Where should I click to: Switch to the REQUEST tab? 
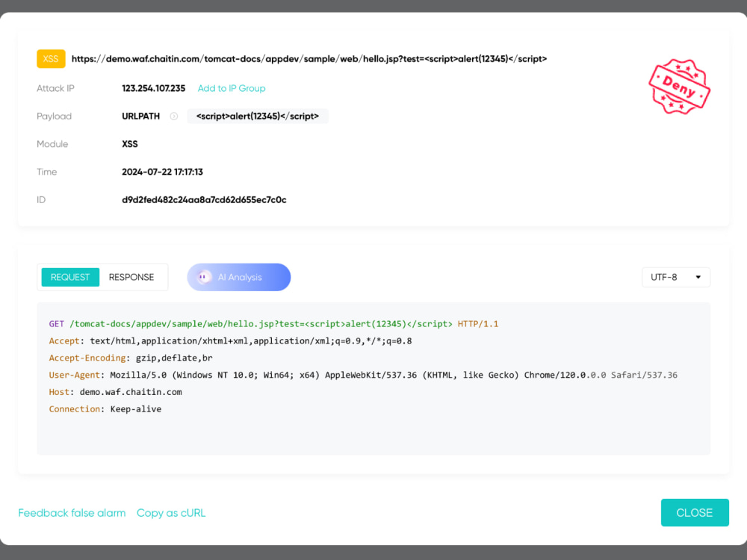pos(70,277)
